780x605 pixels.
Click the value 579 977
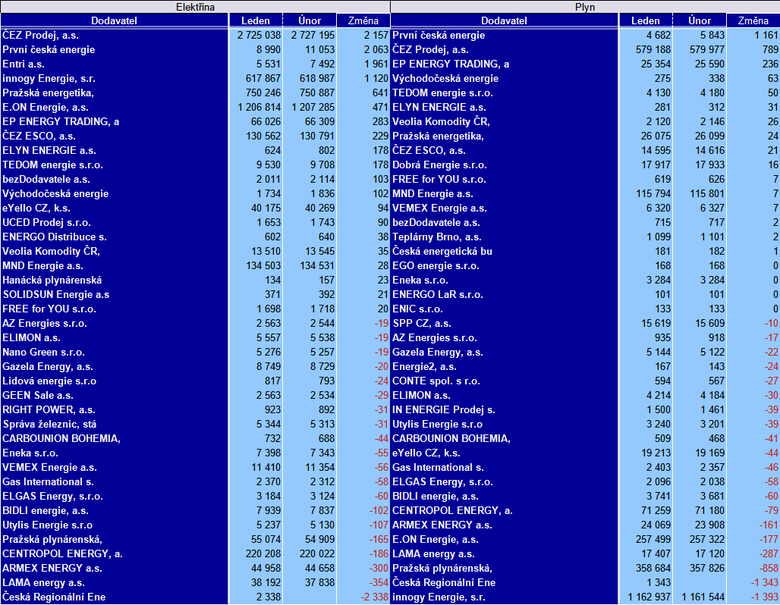[x=707, y=50]
